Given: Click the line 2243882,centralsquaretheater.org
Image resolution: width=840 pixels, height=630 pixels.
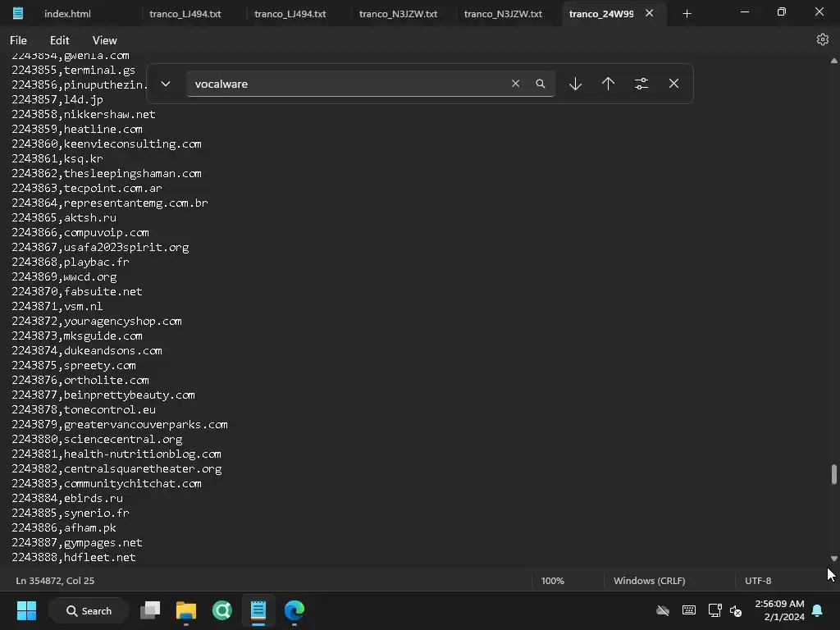Looking at the screenshot, I should tap(116, 468).
